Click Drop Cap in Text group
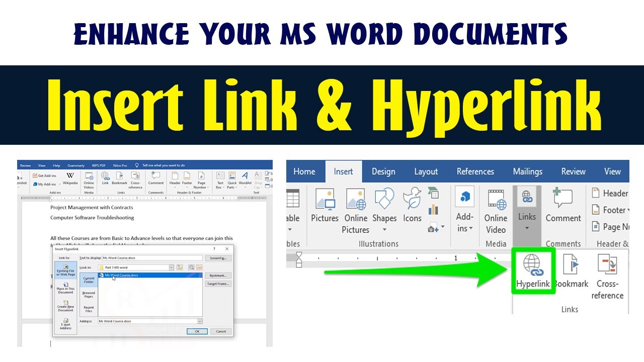The image size is (644, 362). tap(258, 180)
